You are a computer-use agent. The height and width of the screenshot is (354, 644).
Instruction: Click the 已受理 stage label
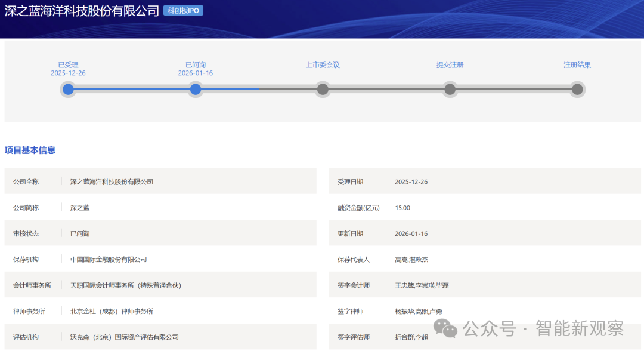coord(68,65)
